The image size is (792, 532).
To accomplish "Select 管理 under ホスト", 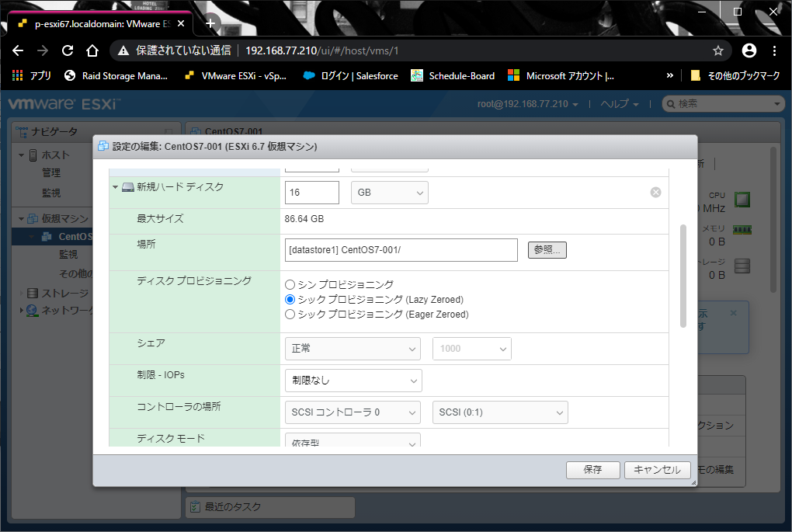I will (51, 172).
